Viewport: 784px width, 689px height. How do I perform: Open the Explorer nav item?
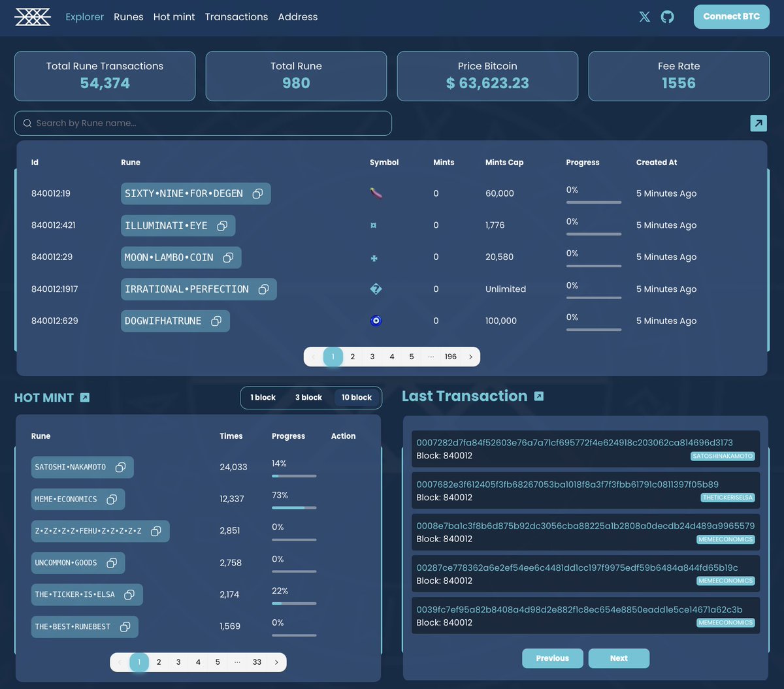85,17
